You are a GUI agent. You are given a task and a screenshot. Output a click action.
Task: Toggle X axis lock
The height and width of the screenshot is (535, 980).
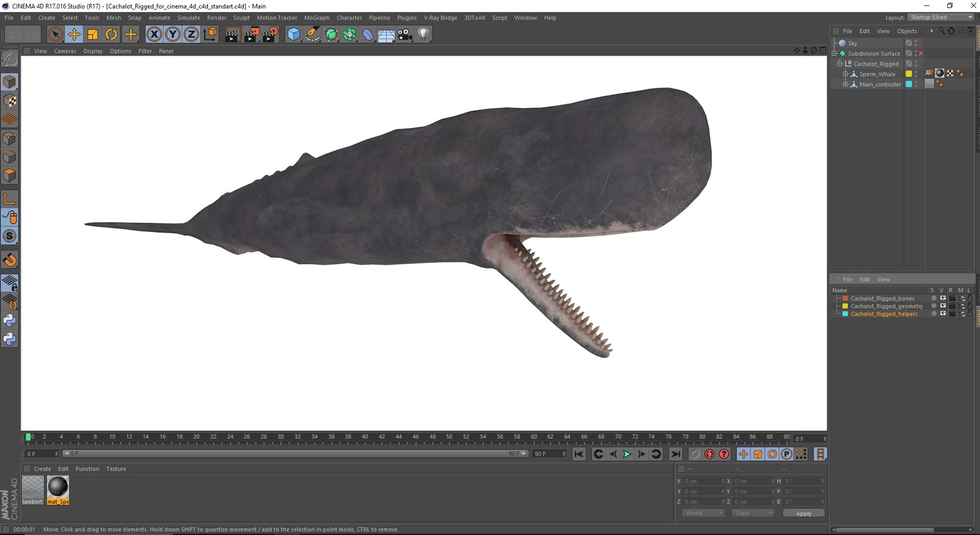154,35
